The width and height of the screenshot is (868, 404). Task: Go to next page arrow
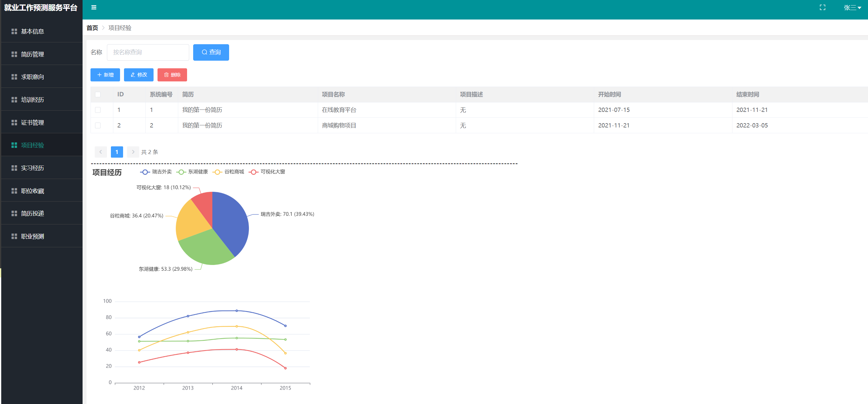point(133,152)
